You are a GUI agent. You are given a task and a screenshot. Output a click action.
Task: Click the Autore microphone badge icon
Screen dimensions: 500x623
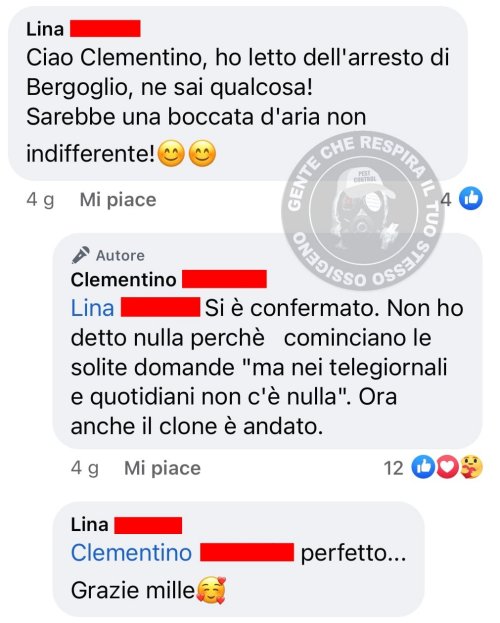[81, 255]
